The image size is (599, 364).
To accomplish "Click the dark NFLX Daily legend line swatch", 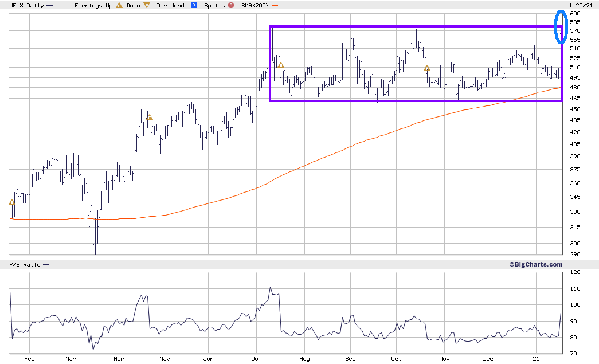I will (49, 6).
